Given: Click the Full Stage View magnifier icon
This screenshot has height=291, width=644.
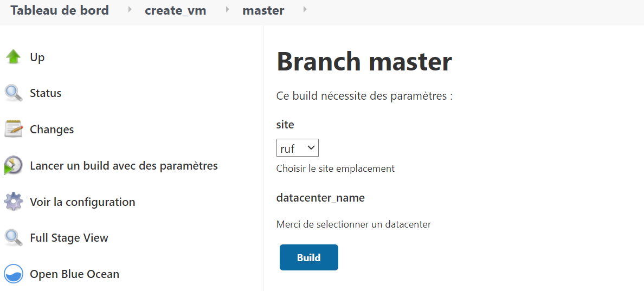Looking at the screenshot, I should coord(13,238).
